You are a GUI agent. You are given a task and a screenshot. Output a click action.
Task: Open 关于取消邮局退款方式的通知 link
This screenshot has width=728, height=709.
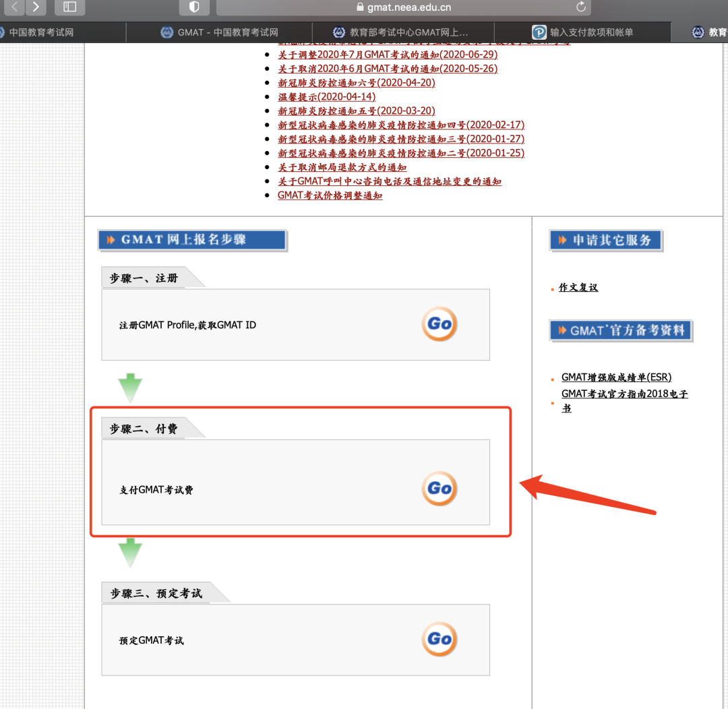click(342, 167)
